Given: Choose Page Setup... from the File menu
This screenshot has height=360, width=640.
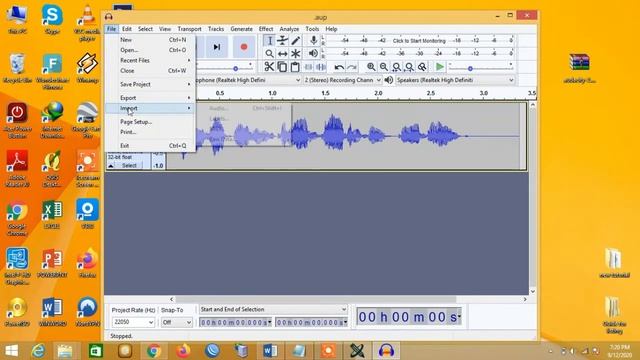Looking at the screenshot, I should coord(151,122).
